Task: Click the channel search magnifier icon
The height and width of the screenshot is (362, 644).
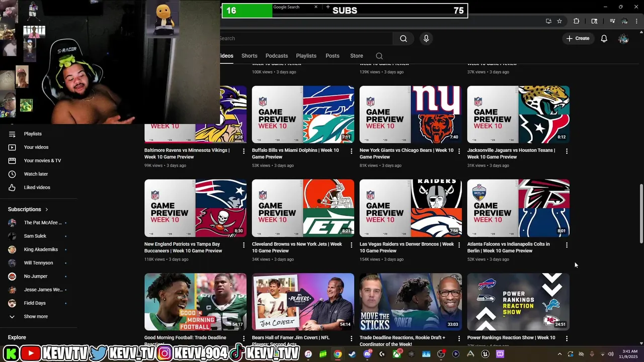Action: tap(379, 56)
